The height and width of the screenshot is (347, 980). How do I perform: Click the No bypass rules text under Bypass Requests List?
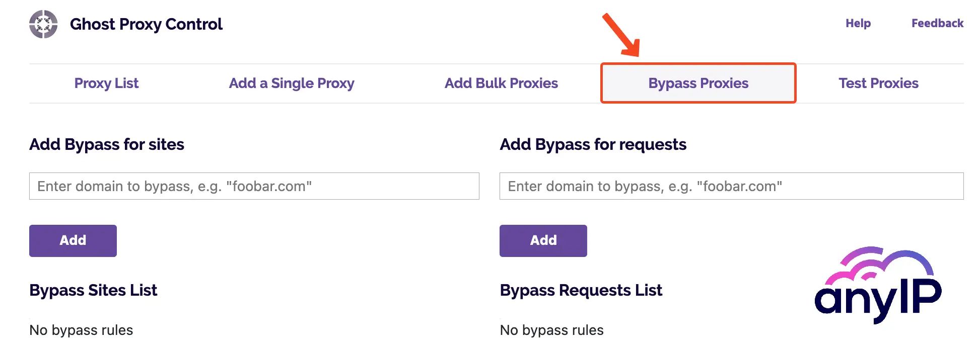551,330
